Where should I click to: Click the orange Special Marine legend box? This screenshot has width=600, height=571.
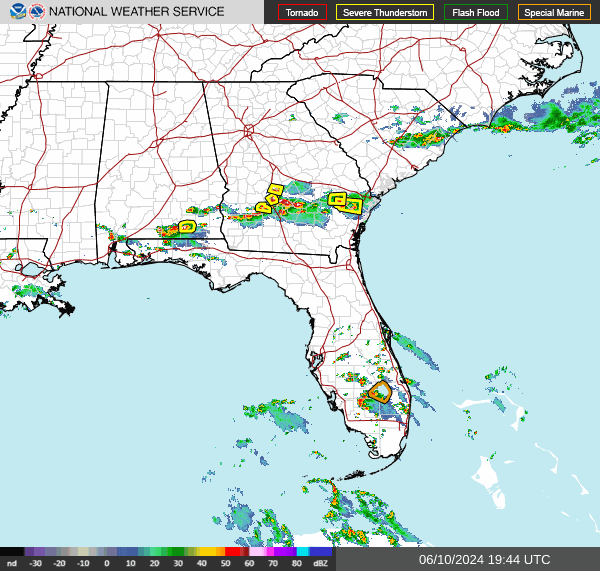click(554, 12)
